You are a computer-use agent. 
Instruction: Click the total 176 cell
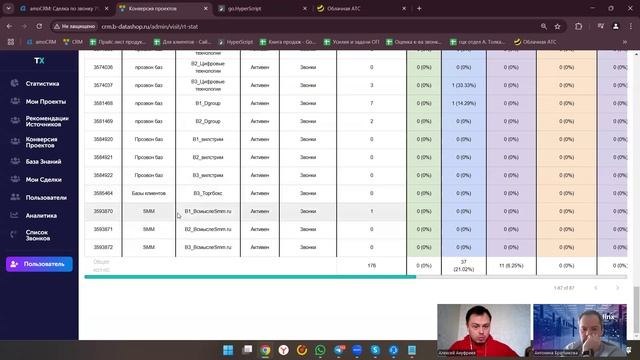pos(371,266)
